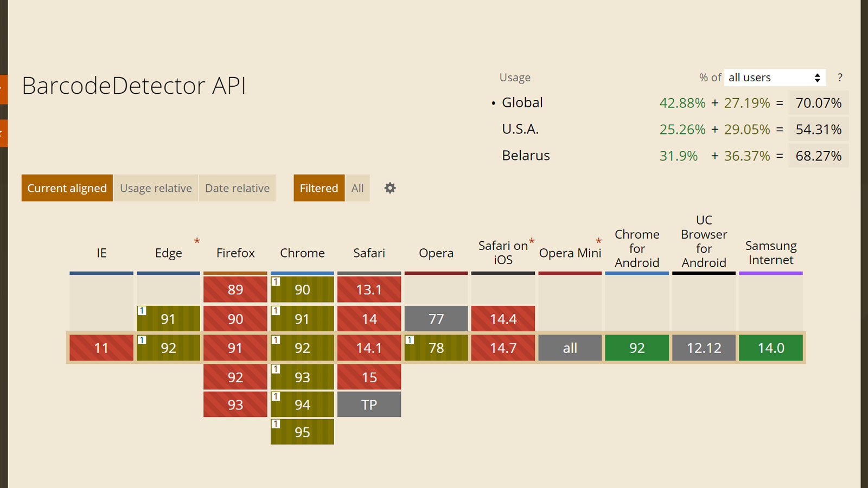Click Belarus total 68.27%

tap(819, 156)
